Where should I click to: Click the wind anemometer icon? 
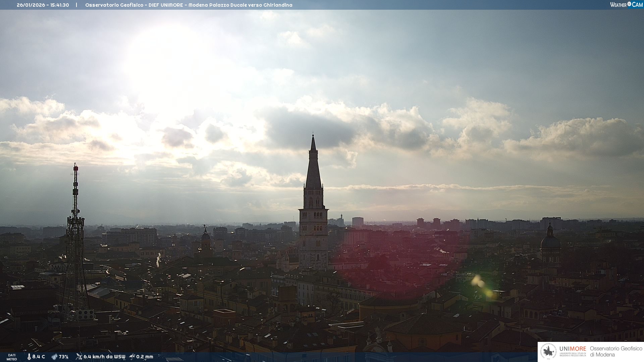79,357
